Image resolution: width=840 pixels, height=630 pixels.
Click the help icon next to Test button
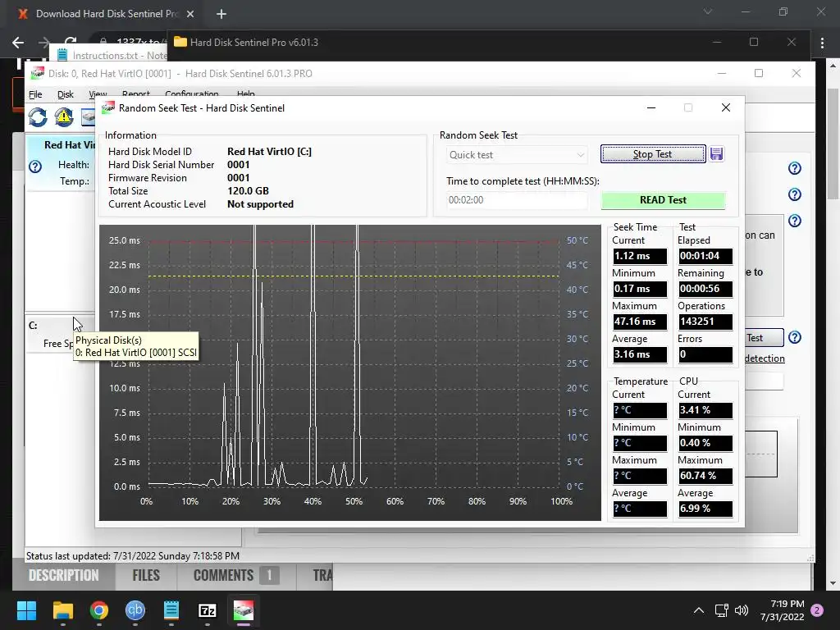(794, 337)
